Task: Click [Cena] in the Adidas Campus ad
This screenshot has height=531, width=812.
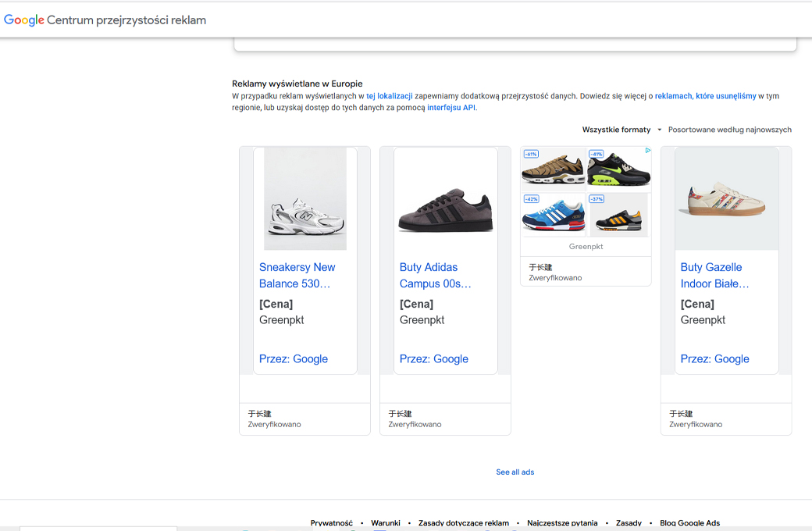Action: (416, 304)
